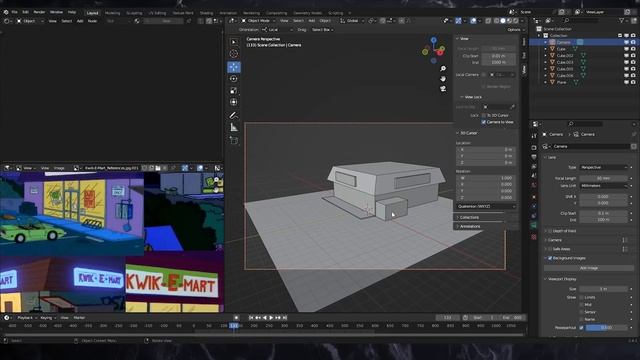640x360 pixels.
Task: Click the outliner filter funnel icon
Action: coord(622,20)
